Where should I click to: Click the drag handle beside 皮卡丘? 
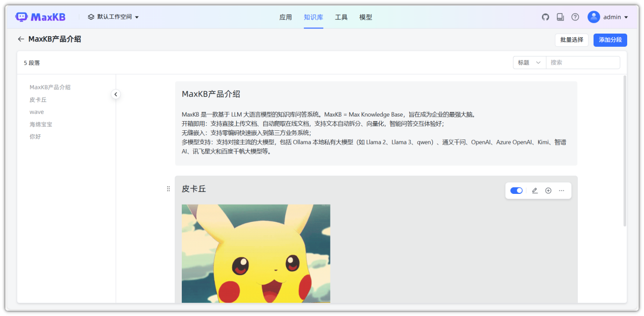pyautogui.click(x=169, y=189)
